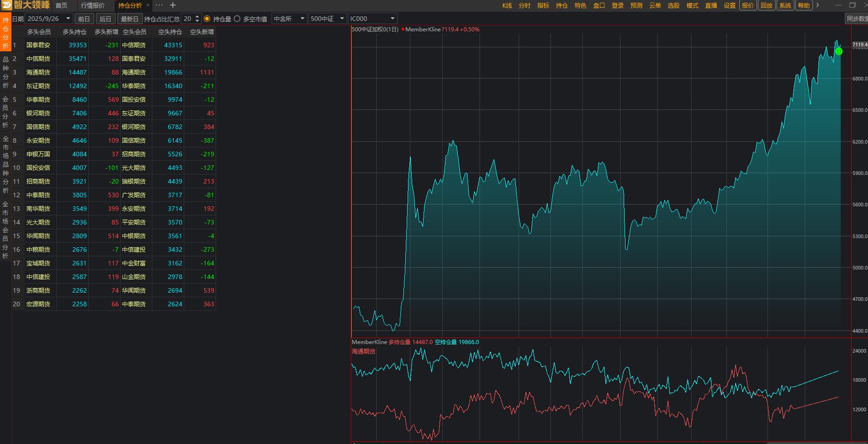
Task: Click the 智大领峰 app logo icon
Action: click(x=6, y=5)
